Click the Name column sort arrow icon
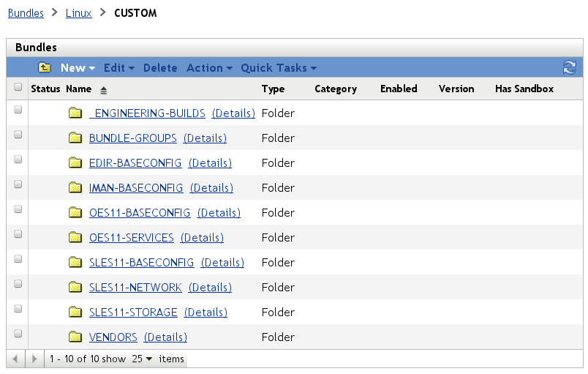Viewport: 588px width, 374px height. tap(103, 89)
